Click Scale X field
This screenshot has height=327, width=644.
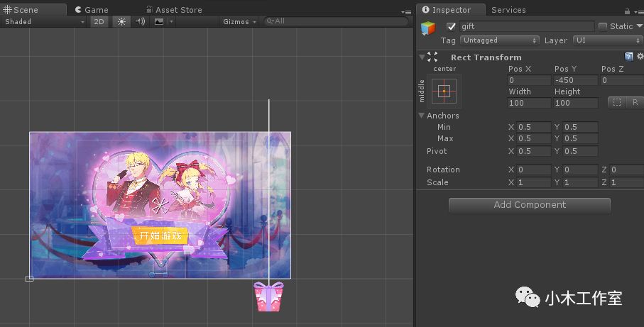point(533,182)
